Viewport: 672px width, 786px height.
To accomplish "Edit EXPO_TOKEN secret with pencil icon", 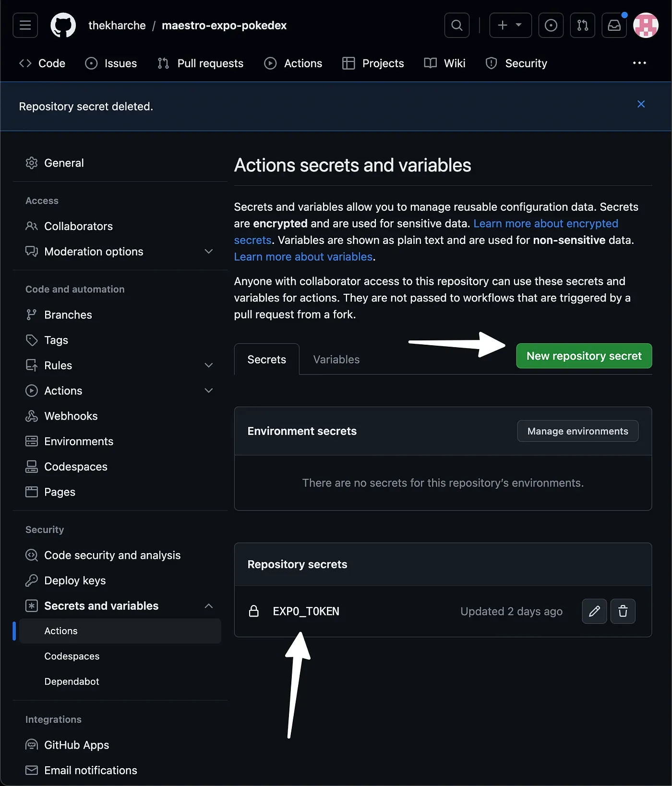I will pyautogui.click(x=594, y=611).
